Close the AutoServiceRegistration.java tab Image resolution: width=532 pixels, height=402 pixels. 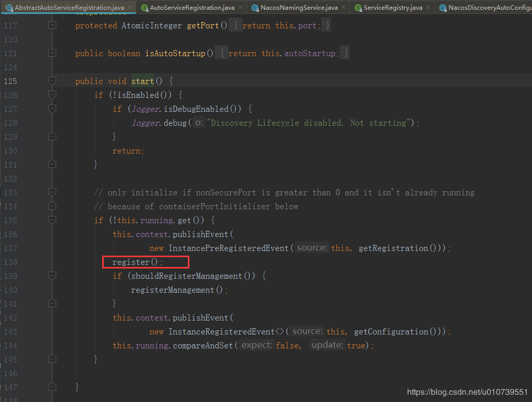(240, 7)
